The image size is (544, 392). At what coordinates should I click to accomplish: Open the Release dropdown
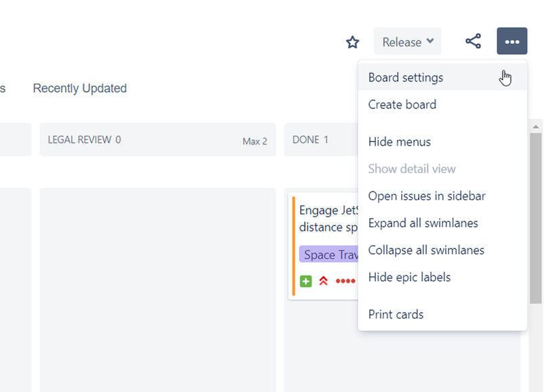[406, 41]
